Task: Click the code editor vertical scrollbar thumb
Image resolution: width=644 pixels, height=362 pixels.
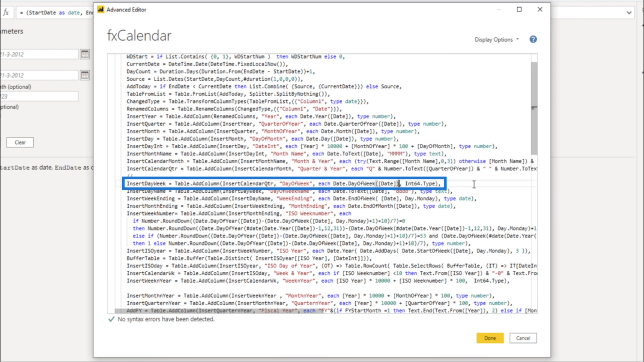Action: (x=534, y=108)
